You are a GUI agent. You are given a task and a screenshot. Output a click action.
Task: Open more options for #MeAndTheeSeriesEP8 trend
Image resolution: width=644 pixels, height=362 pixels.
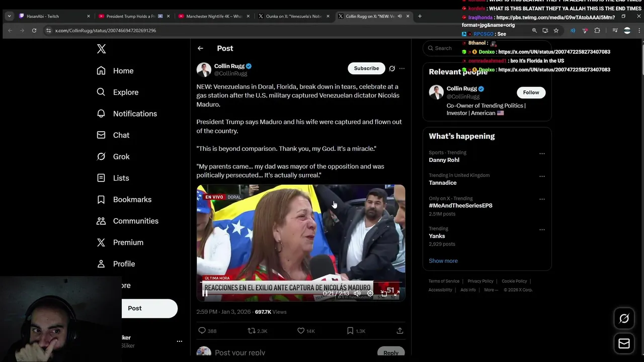click(542, 199)
